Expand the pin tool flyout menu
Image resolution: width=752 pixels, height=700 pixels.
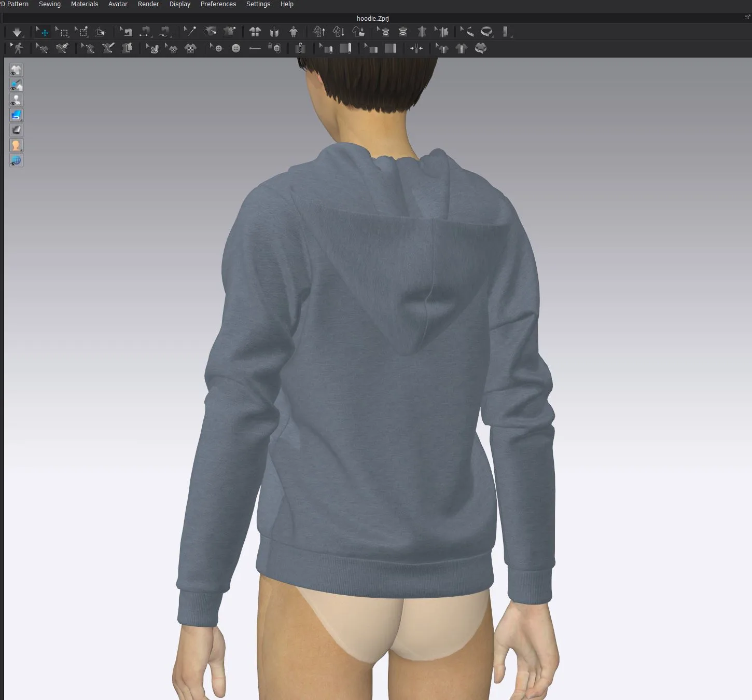(195, 37)
